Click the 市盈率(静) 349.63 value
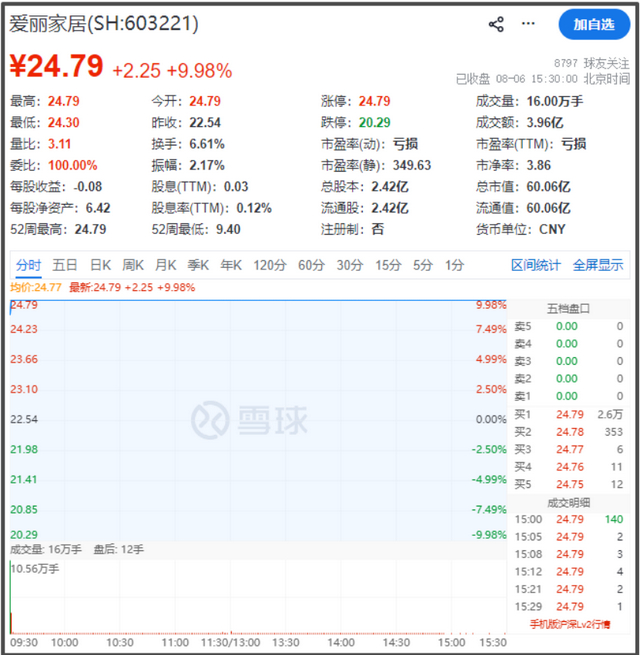Screen dimensions: 640x655 pos(411,165)
